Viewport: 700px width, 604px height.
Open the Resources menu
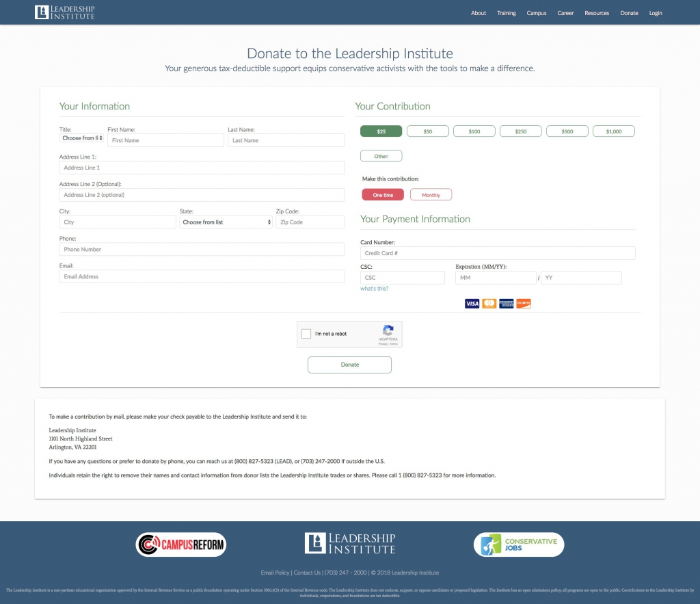(x=597, y=13)
